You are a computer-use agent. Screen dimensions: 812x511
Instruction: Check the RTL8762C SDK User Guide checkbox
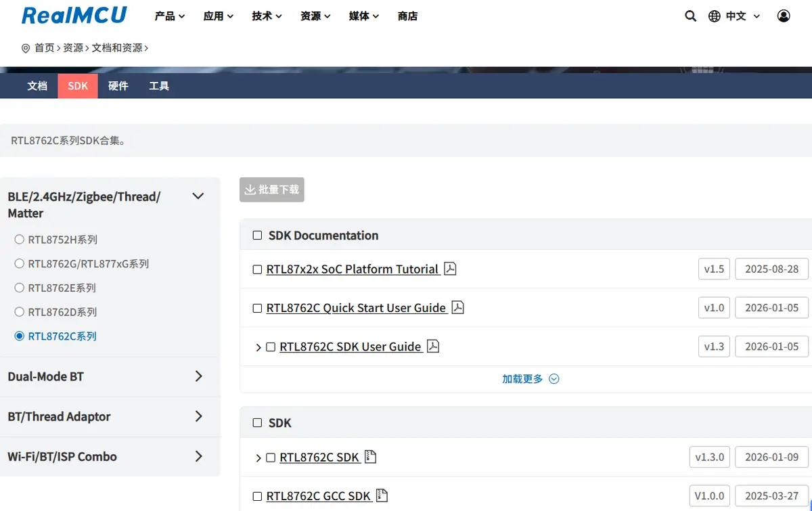coord(271,347)
